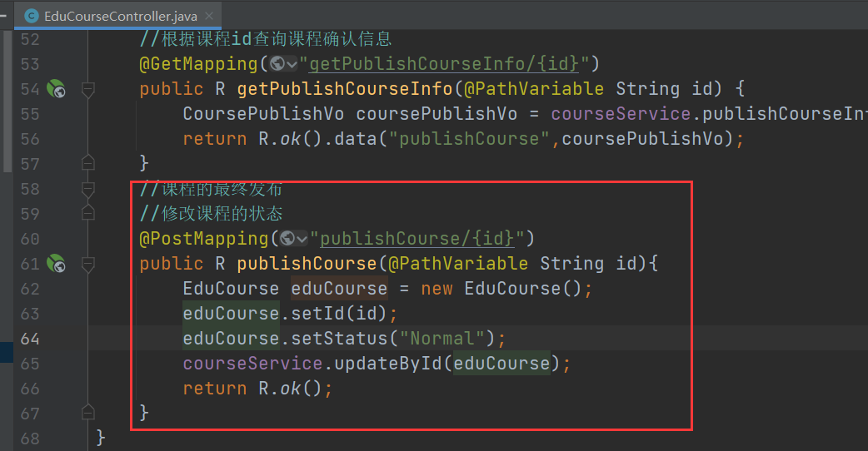The image size is (868, 451).
Task: Fold the comment block starting at line 58
Action: (88, 189)
